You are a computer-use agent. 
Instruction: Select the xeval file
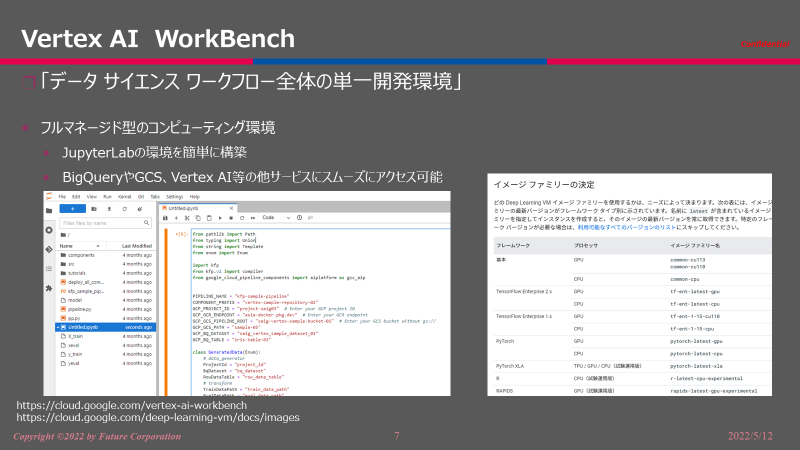106,345
